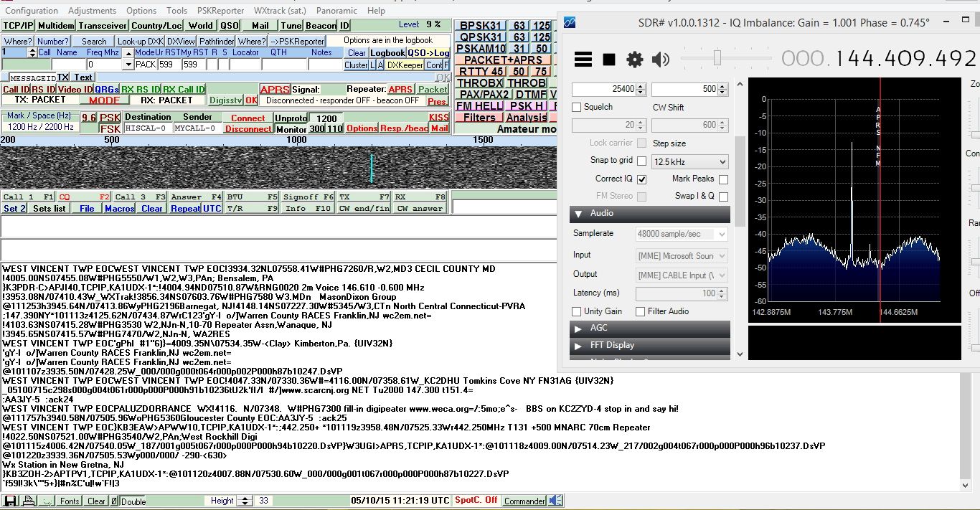This screenshot has height=510, width=980.
Task: Toggle Swap I & Q checkbox
Action: pyautogui.click(x=723, y=196)
